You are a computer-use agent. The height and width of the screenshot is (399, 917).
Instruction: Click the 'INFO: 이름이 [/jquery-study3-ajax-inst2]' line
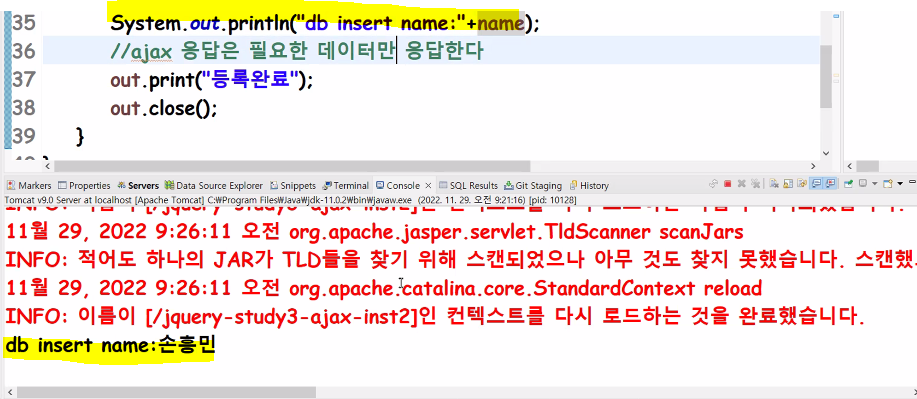coord(435,318)
